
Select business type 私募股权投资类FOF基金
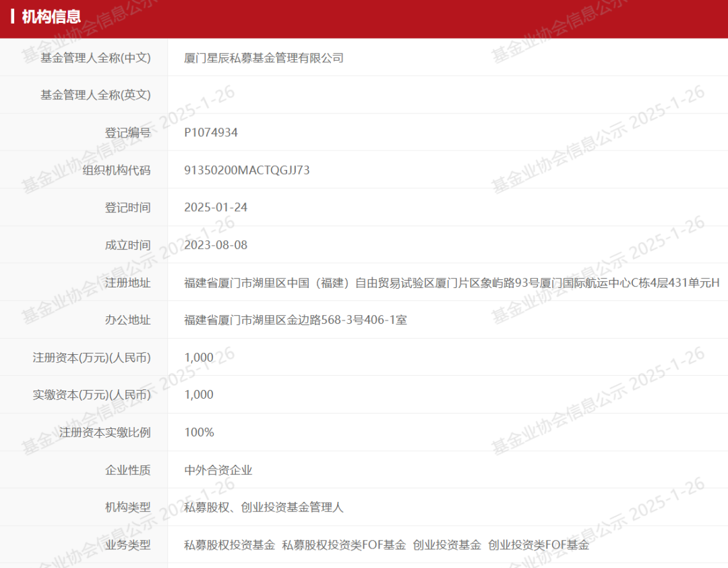(344, 545)
